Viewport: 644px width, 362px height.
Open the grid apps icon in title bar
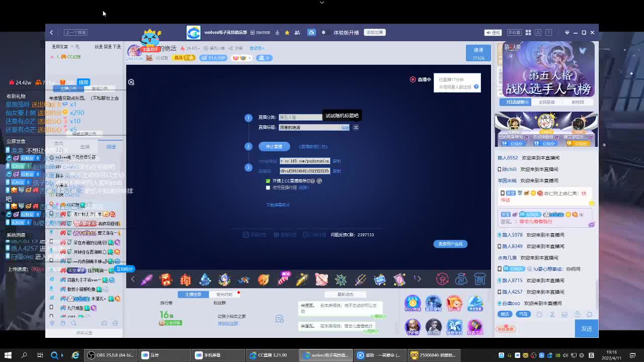click(x=528, y=33)
